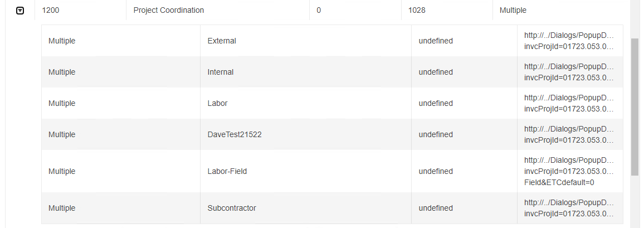Open the External row's popup dialog link
Screen dimensions: 644x228
pos(568,41)
